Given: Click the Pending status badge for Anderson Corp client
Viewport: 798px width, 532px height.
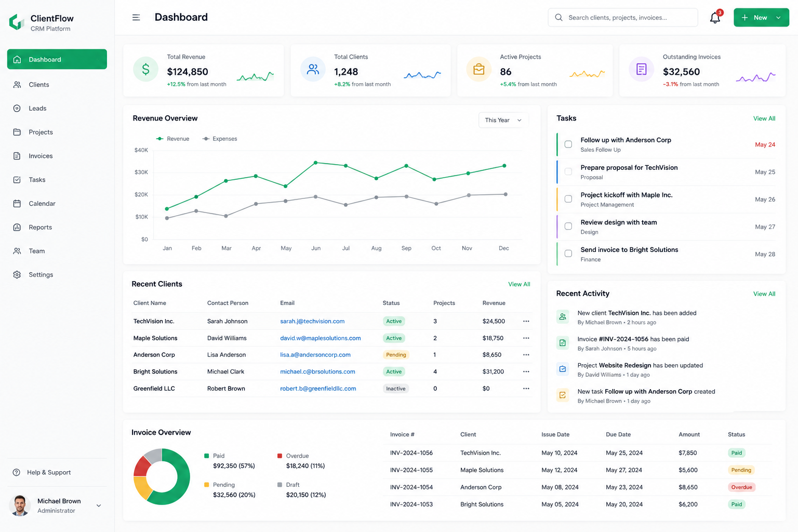Looking at the screenshot, I should pyautogui.click(x=396, y=355).
